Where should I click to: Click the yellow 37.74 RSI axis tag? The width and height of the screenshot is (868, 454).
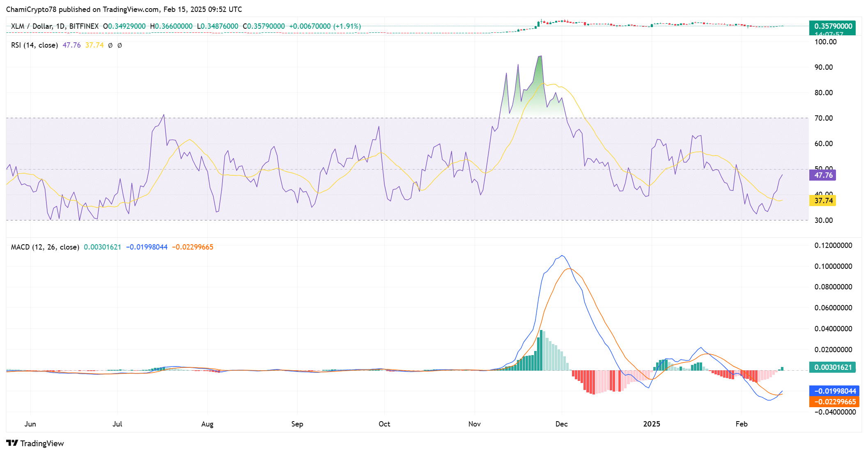click(x=823, y=200)
